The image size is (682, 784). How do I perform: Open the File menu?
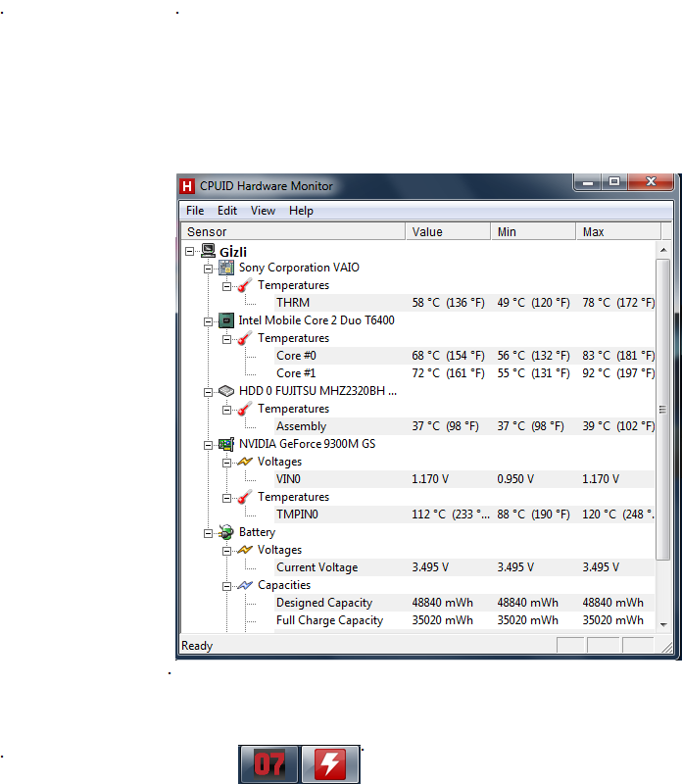tap(195, 211)
